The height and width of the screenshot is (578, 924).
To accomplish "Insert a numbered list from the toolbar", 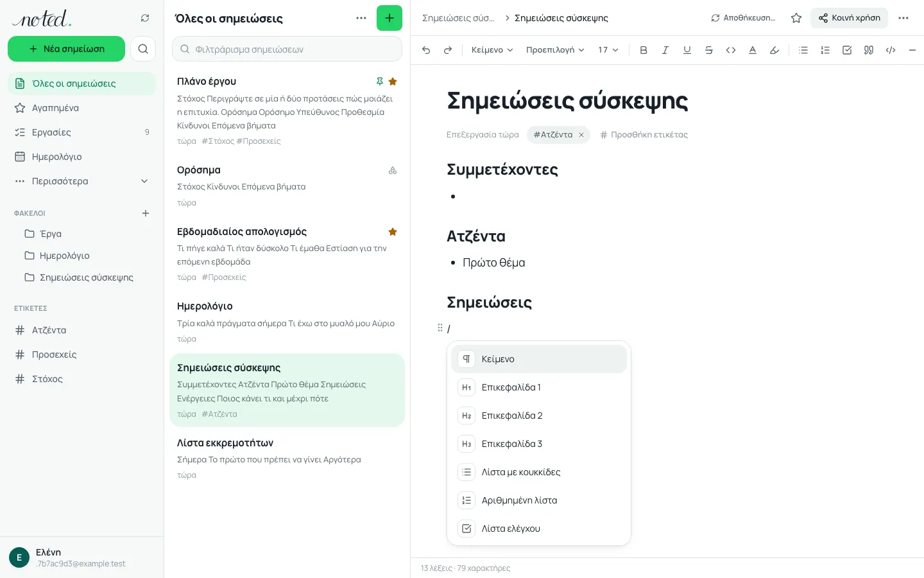I will pyautogui.click(x=825, y=50).
